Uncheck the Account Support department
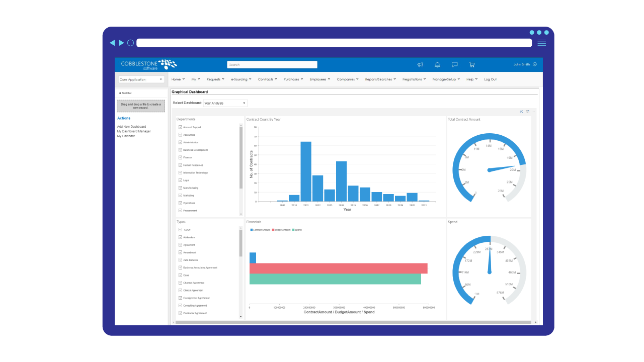The image size is (644, 362). click(181, 127)
